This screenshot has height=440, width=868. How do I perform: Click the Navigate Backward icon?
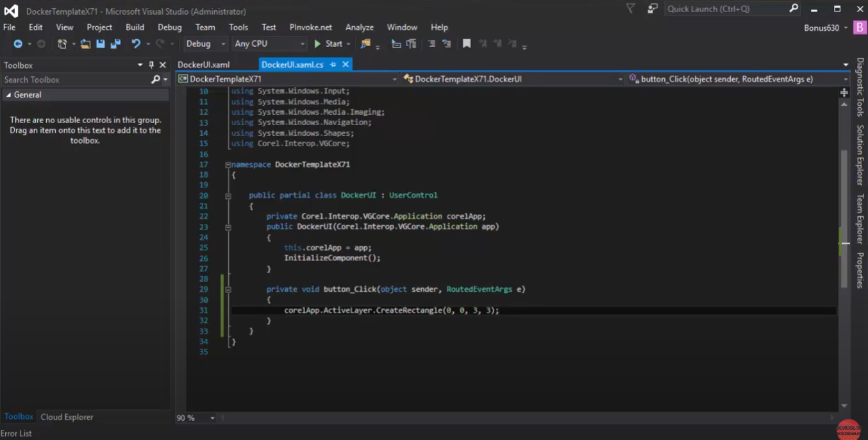click(18, 44)
